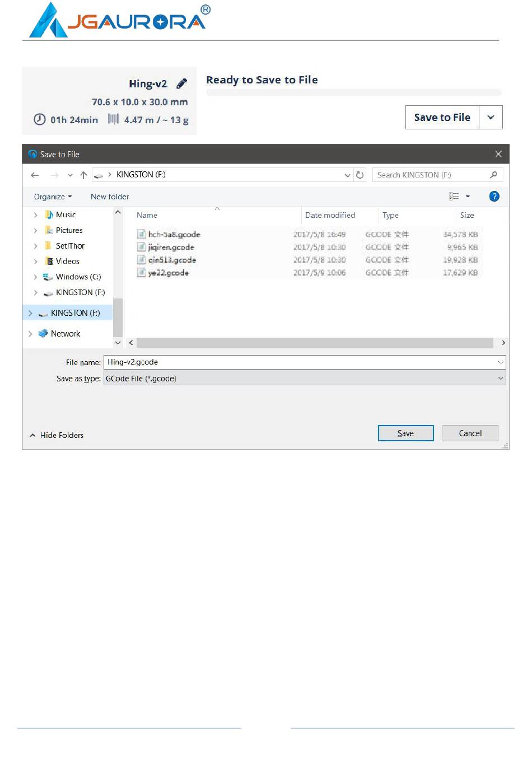This screenshot has width=532, height=761.
Task: Expand the Network tree node
Action: (30, 334)
